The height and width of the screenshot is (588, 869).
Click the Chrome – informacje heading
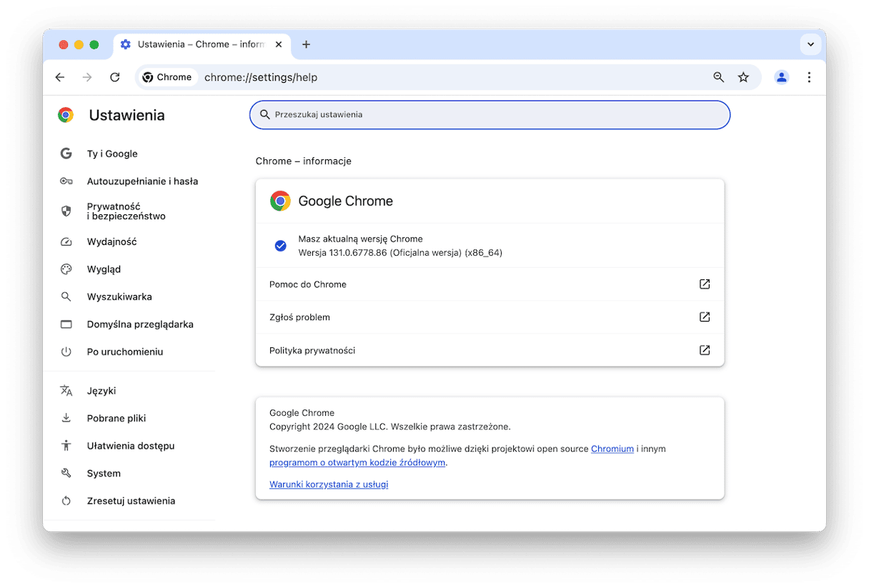(304, 161)
